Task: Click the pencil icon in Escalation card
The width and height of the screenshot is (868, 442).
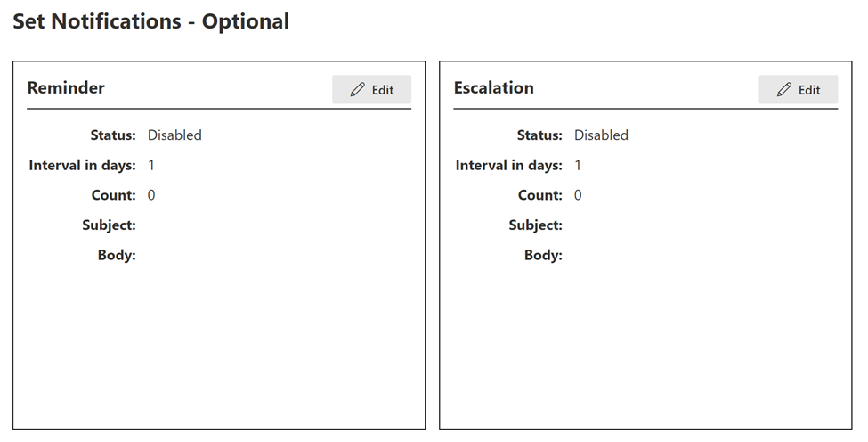Action: click(x=783, y=90)
